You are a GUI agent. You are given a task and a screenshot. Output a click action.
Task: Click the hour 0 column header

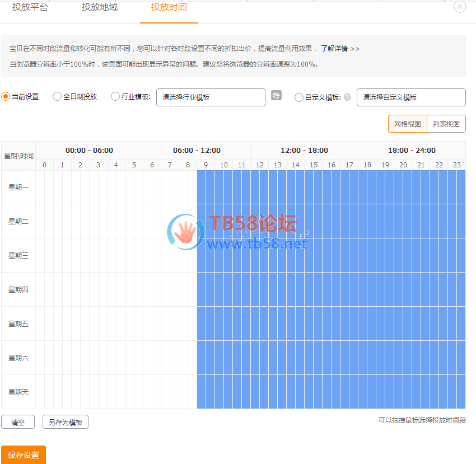[x=45, y=165]
